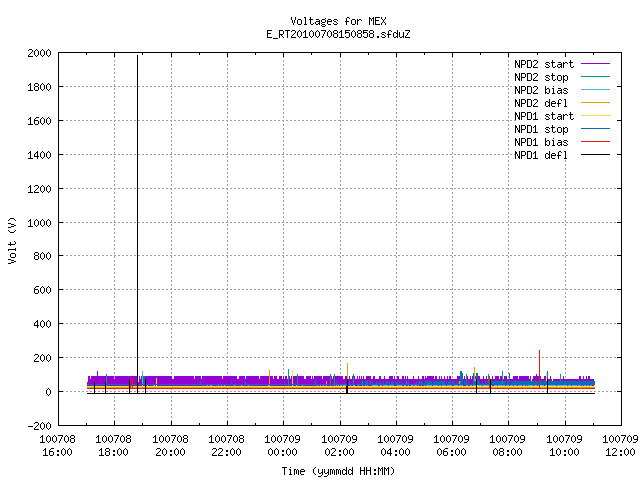Click the "Time (yymmdd HH:MM)" x-axis label
This screenshot has height=480, width=640.
[x=338, y=471]
